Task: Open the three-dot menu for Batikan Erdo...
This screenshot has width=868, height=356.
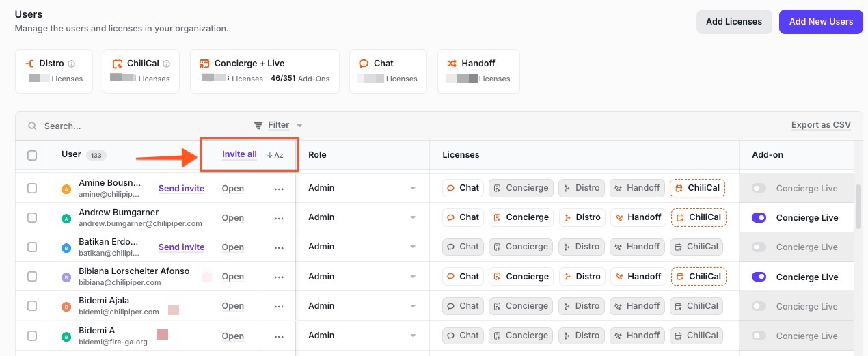Action: tap(279, 247)
